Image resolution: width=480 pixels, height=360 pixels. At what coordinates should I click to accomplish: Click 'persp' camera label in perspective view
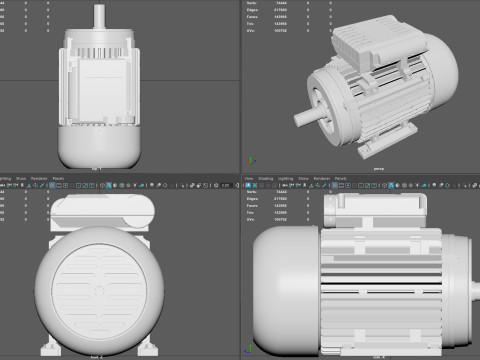(379, 169)
